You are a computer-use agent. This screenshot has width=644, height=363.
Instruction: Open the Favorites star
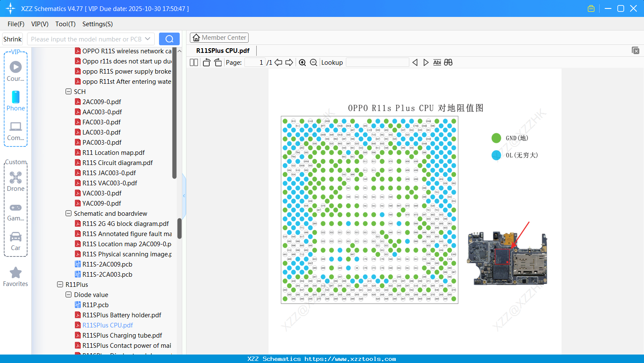pyautogui.click(x=16, y=277)
